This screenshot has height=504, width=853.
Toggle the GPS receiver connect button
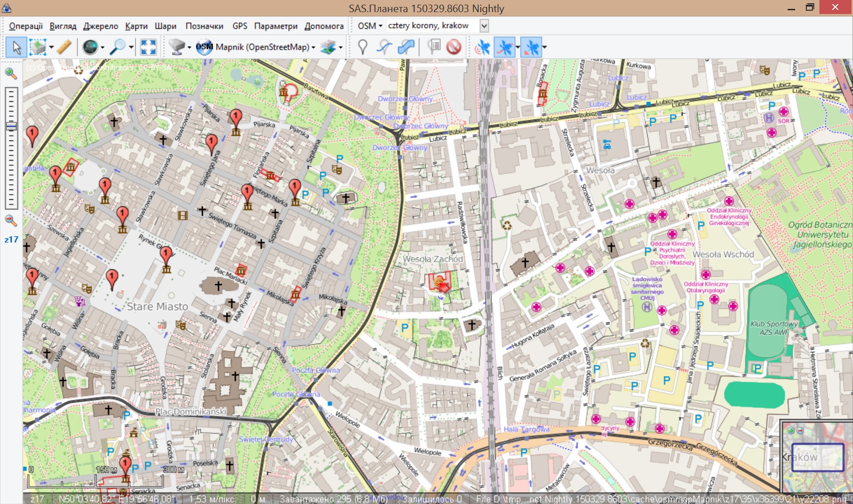click(483, 47)
